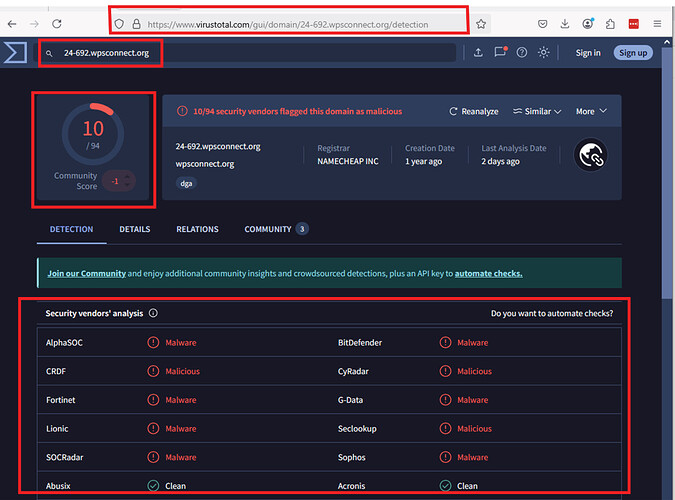Click the dga tag
Viewport: 675px width, 500px height.
pos(186,183)
